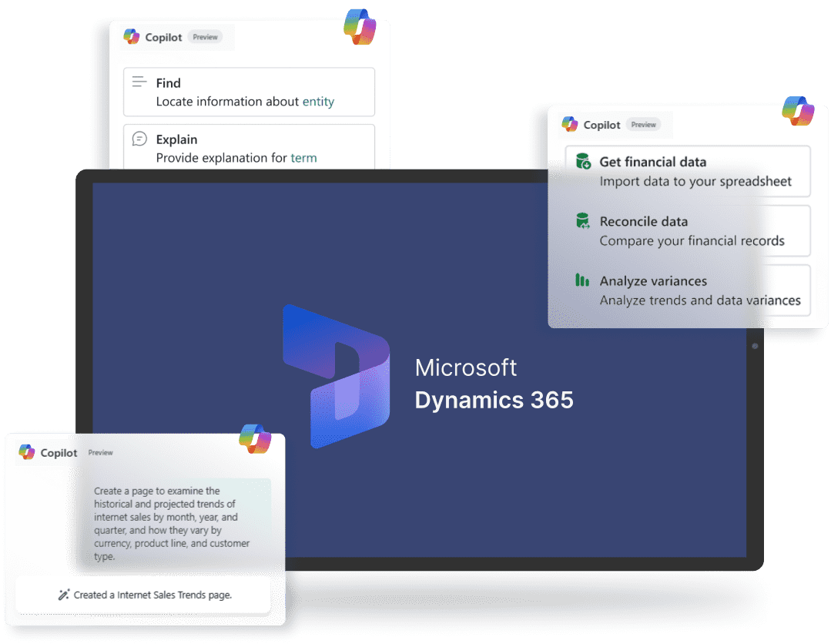Choose Get financial data option
This screenshot has width=831, height=644.
pos(688,171)
